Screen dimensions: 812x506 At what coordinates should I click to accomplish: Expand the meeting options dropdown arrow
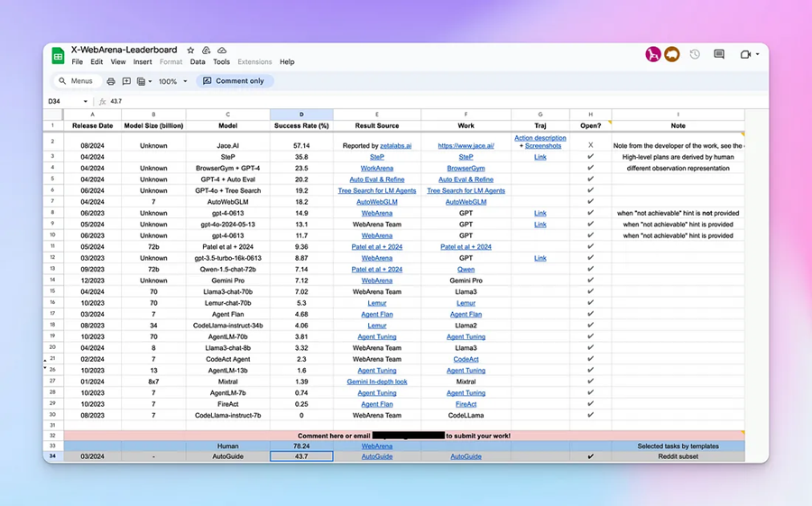tap(758, 54)
